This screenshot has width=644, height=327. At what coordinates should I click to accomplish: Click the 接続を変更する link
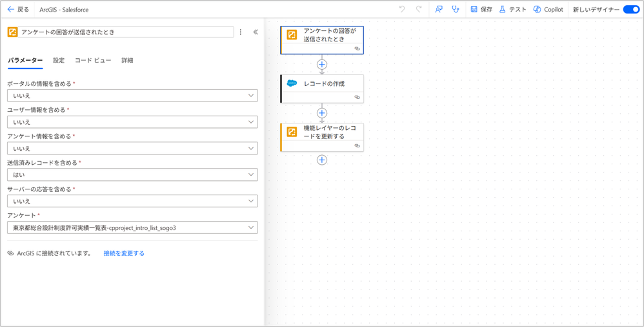click(x=124, y=253)
